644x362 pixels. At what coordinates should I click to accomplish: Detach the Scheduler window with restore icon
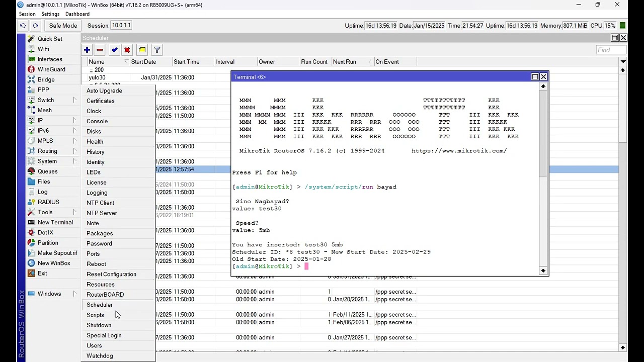pos(615,38)
